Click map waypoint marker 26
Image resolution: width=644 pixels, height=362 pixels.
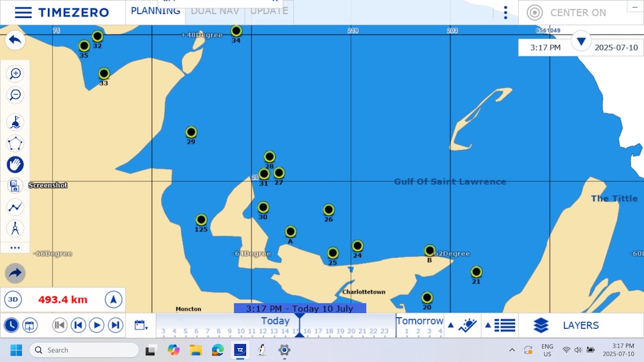click(x=328, y=210)
